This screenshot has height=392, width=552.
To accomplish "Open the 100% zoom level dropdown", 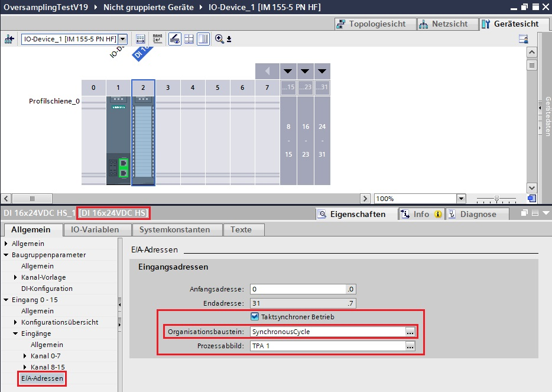I will point(461,199).
